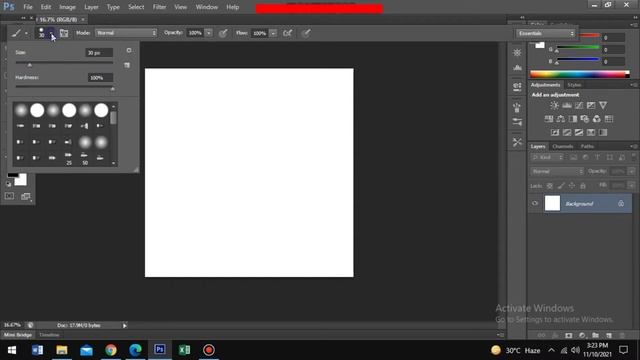
Task: Open the layer Kind filter dropdown
Action: 547,157
